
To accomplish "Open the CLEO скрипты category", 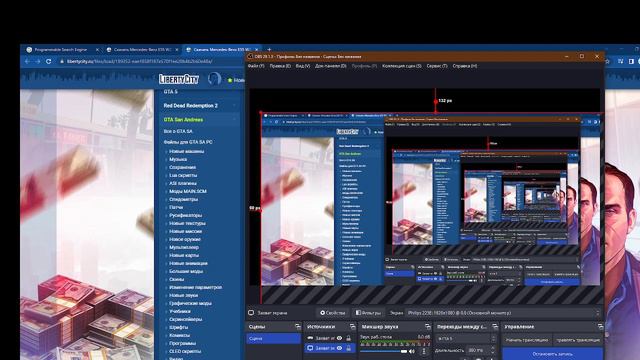I will coord(185,351).
